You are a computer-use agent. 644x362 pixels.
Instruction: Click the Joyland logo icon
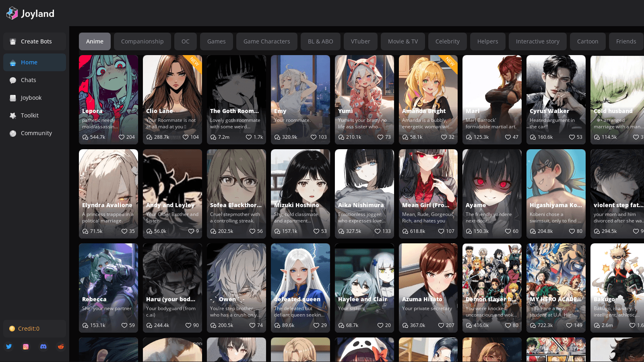click(12, 13)
